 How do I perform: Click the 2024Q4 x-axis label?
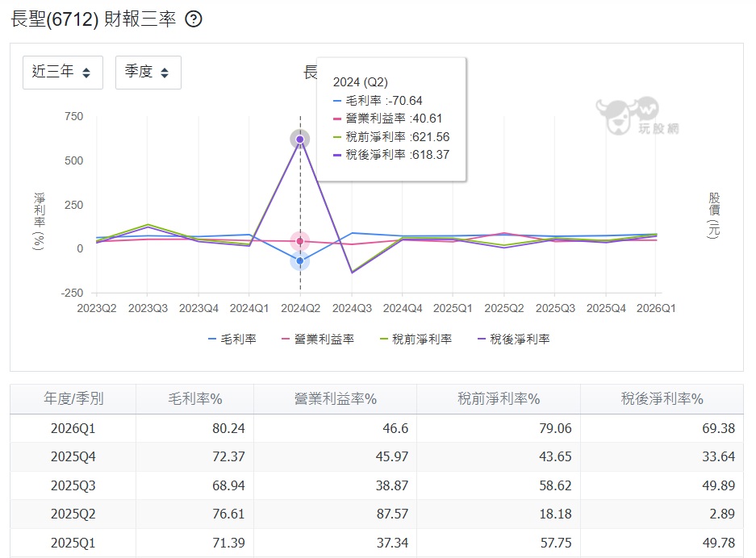pyautogui.click(x=403, y=308)
